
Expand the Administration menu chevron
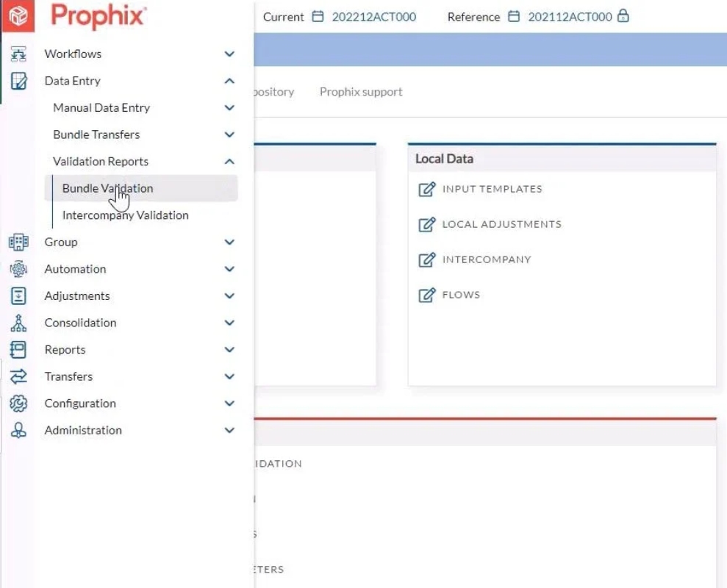229,430
